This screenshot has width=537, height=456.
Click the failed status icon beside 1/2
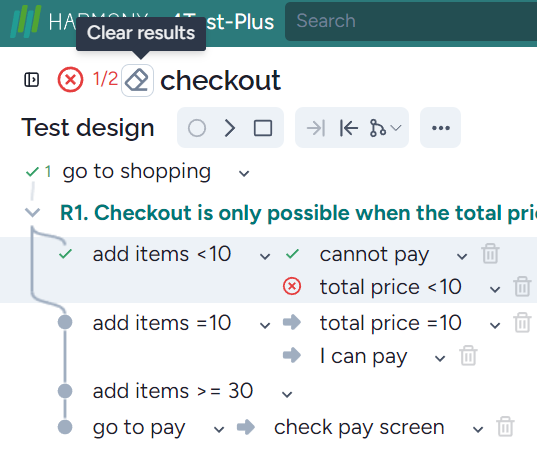(70, 80)
